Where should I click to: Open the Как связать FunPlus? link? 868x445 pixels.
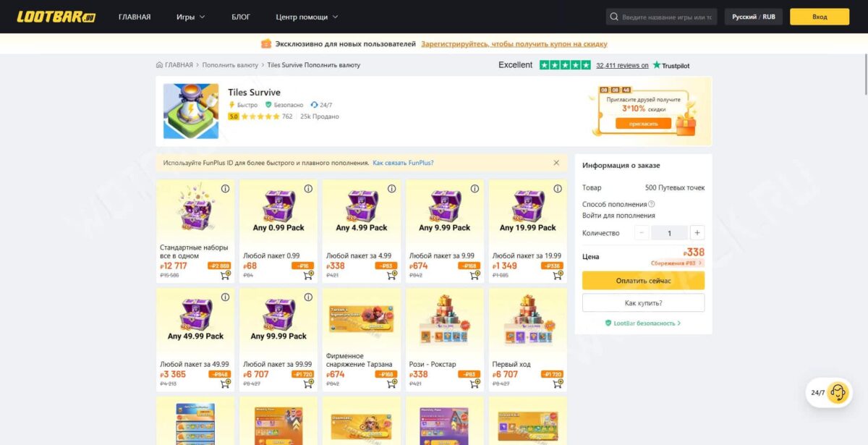tap(403, 163)
